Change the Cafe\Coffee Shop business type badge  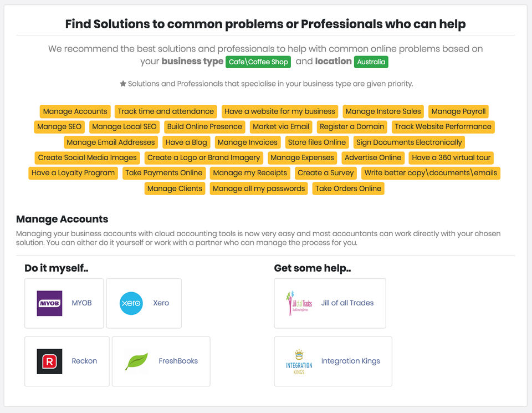(258, 62)
